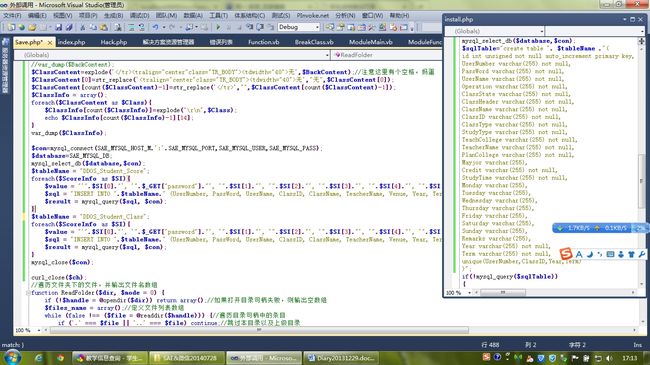The image size is (650, 365).
Task: Click the Sogou S logo icon
Action: 566,253
